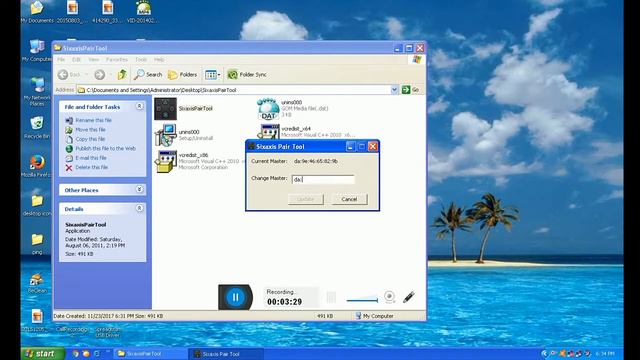Click SixaxisPairTool folder taskbar button

pos(150,354)
